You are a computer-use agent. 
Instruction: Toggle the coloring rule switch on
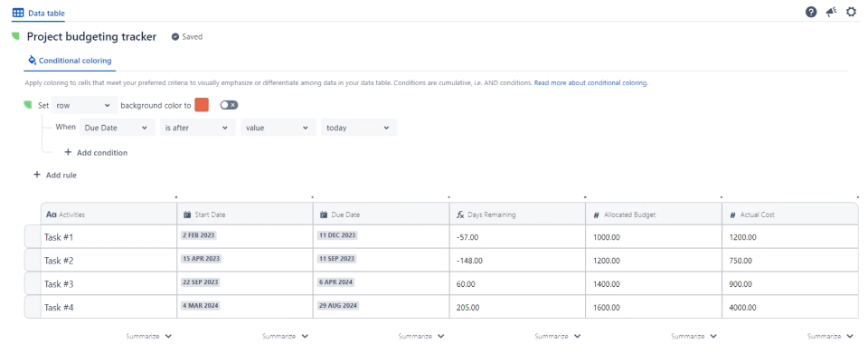(229, 105)
